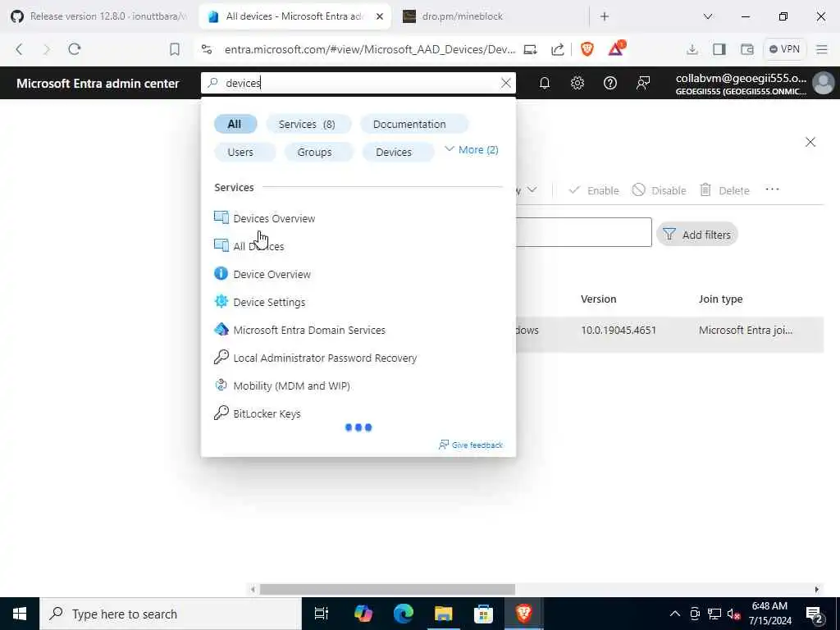Go back in browser history
This screenshot has width=840, height=630.
click(x=20, y=49)
